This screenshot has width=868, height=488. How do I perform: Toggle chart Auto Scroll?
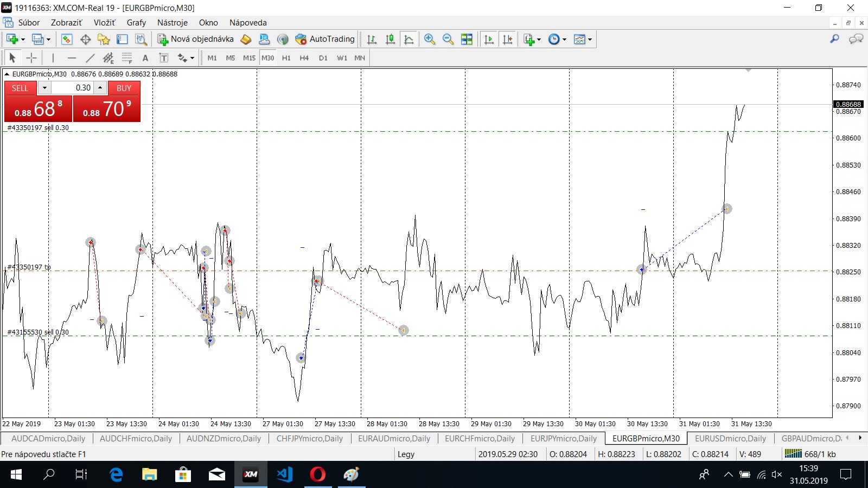pyautogui.click(x=489, y=39)
